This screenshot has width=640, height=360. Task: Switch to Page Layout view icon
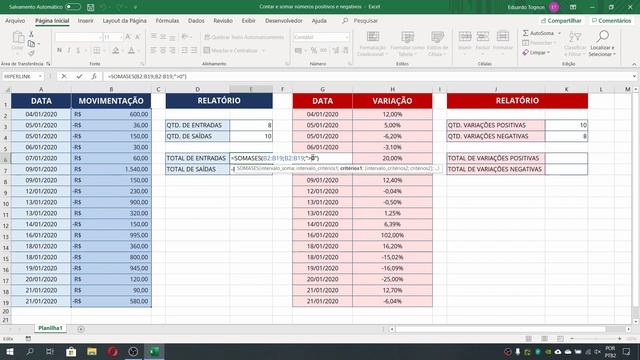pos(544,339)
